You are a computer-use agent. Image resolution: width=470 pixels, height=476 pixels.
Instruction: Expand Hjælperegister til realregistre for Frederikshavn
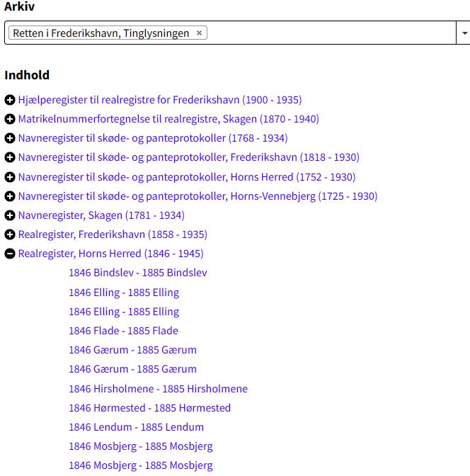coord(10,100)
